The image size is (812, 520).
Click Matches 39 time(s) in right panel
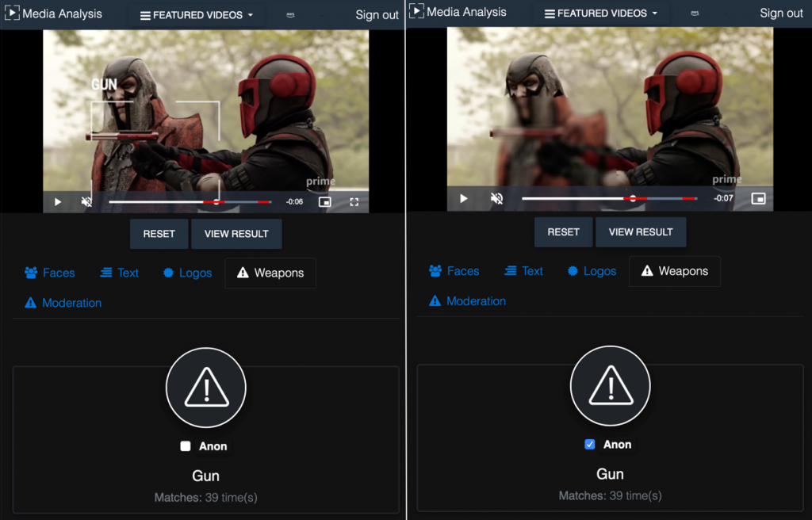(610, 495)
